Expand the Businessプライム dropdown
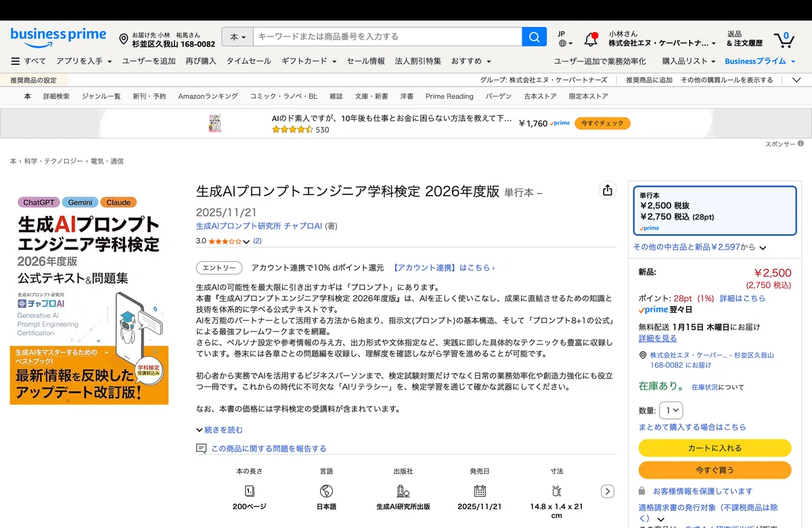812x528 pixels. point(760,61)
